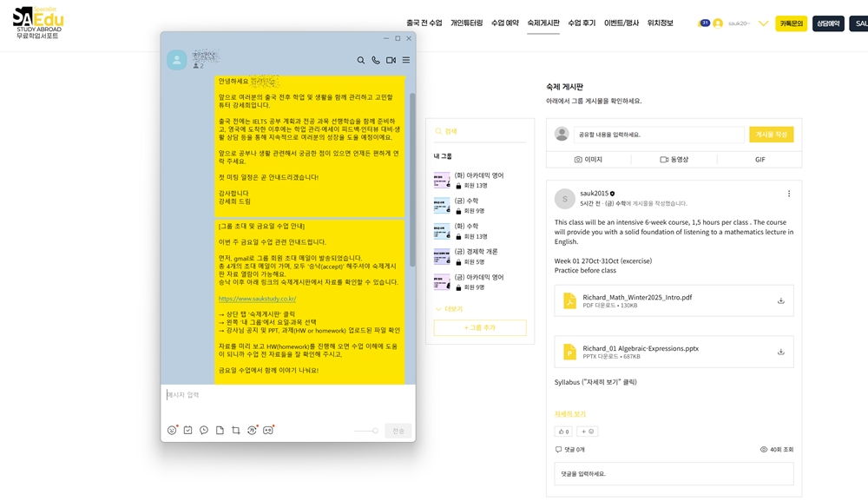Expand the yellow chevron user dropdown
This screenshot has height=501, width=868.
coord(763,23)
